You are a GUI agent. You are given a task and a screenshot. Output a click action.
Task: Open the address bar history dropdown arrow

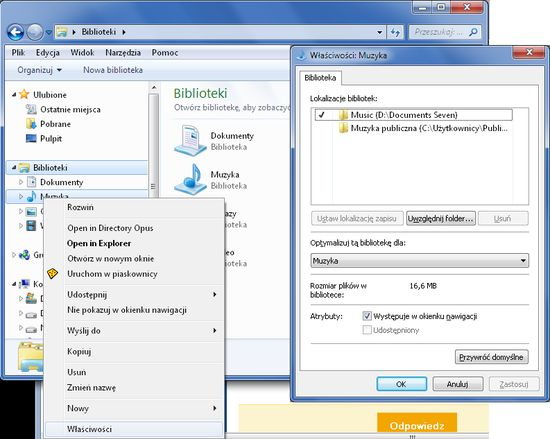[x=380, y=33]
